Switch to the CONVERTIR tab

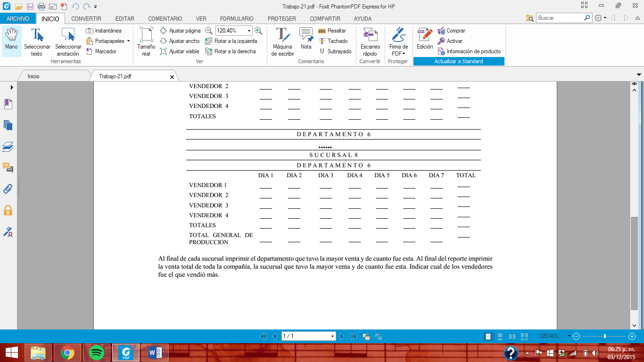pos(86,19)
